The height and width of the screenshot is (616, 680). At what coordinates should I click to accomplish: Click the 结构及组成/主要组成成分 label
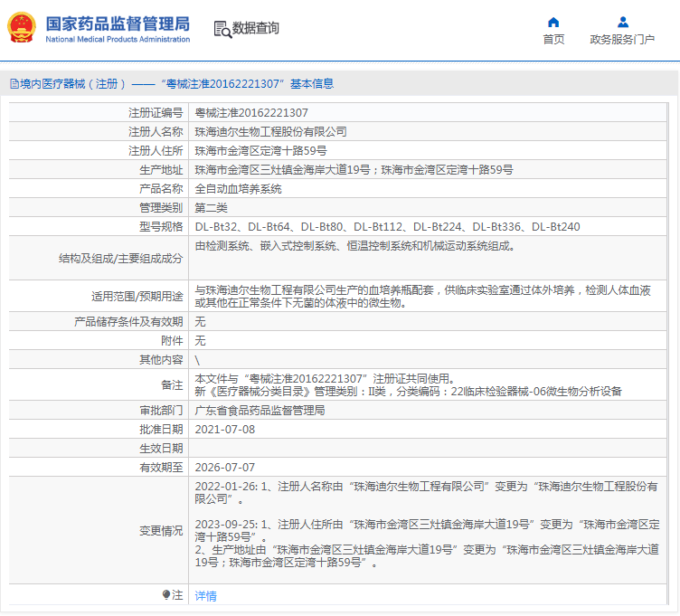121,259
